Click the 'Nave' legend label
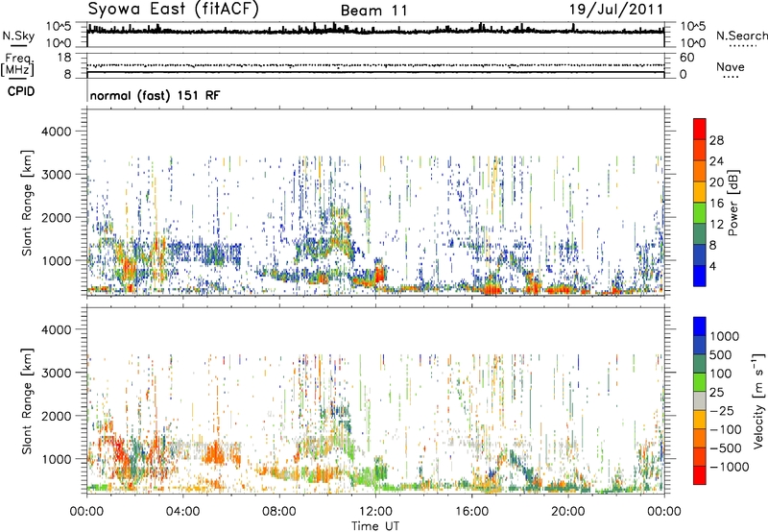Screen dimensions: 768x532 (x=731, y=66)
